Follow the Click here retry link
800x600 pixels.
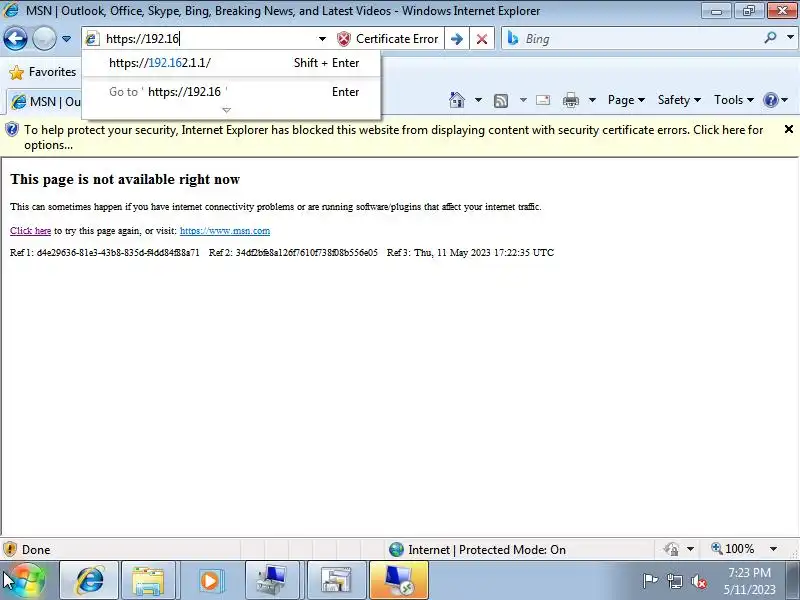pos(31,231)
